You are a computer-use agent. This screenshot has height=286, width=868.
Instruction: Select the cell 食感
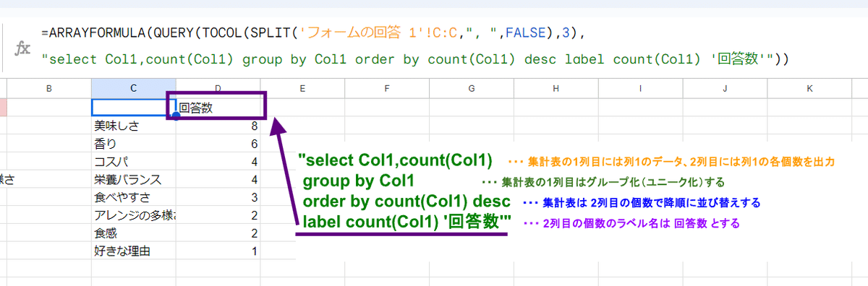134,234
